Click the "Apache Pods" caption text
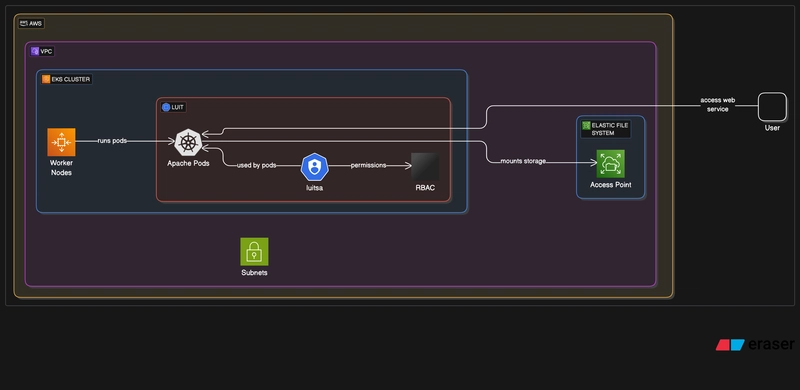 188,164
